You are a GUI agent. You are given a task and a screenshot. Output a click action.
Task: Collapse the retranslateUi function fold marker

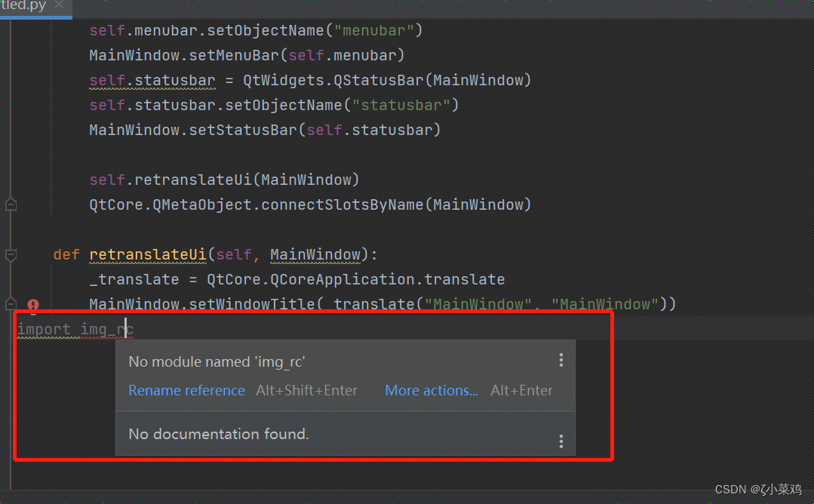[11, 255]
